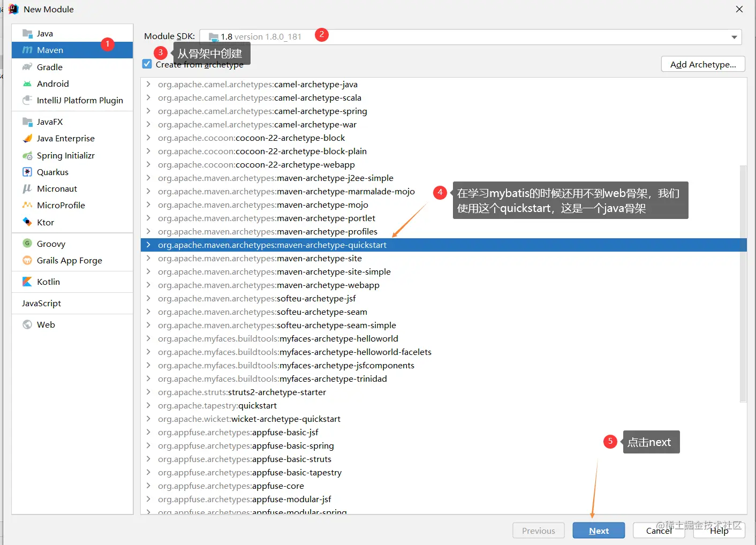The image size is (756, 545).
Task: Click the JavaFX folder icon
Action: 27,122
